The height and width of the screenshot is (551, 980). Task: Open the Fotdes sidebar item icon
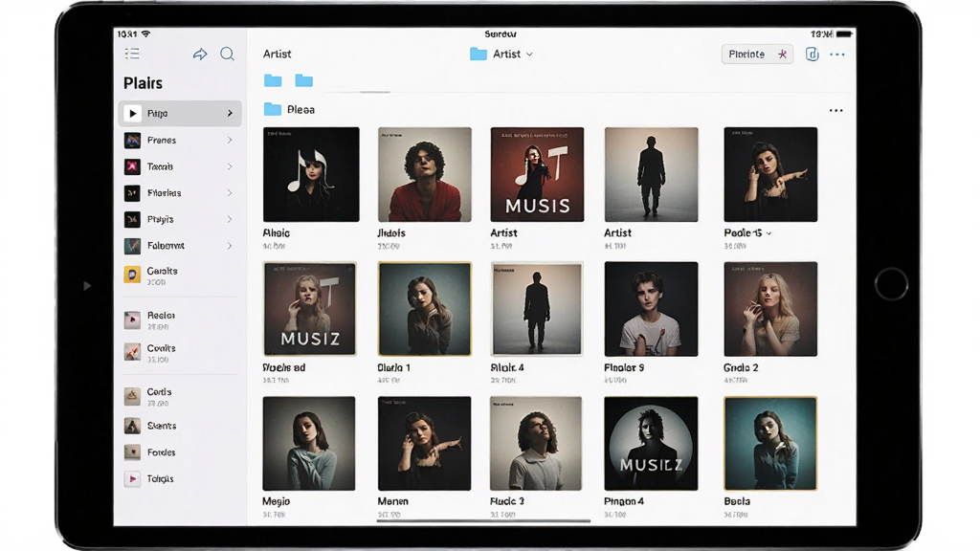[132, 452]
